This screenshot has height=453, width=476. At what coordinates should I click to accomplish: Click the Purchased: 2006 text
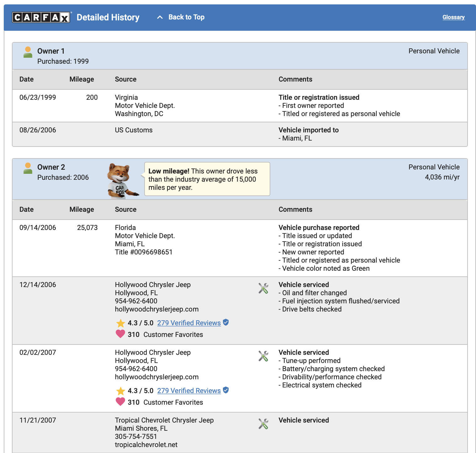coord(63,177)
